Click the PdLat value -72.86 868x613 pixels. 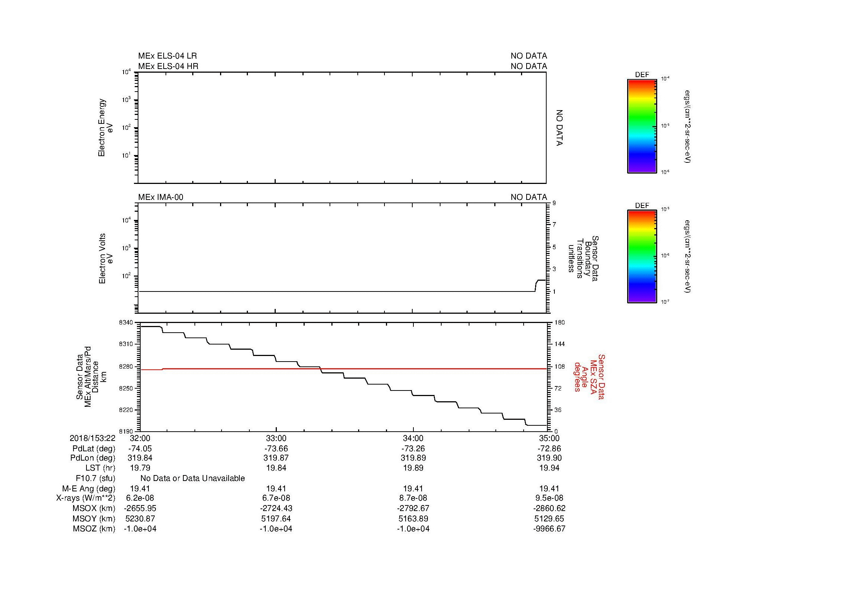[549, 449]
